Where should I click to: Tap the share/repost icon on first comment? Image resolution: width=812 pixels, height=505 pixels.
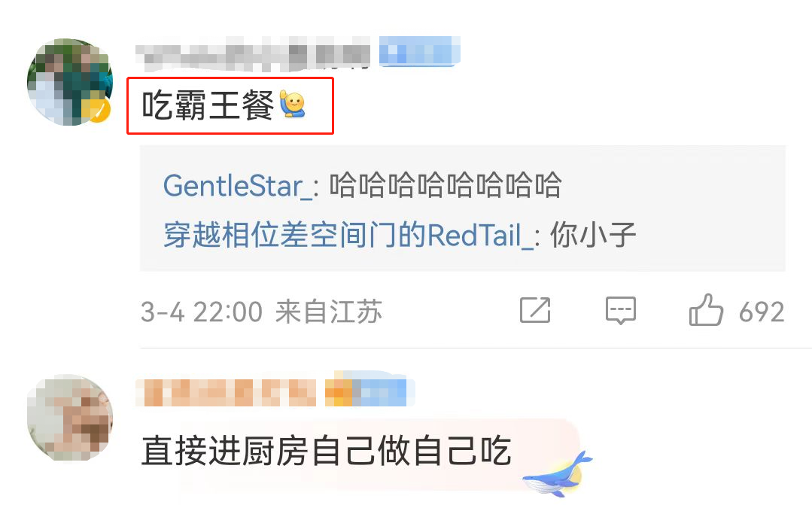point(535,310)
